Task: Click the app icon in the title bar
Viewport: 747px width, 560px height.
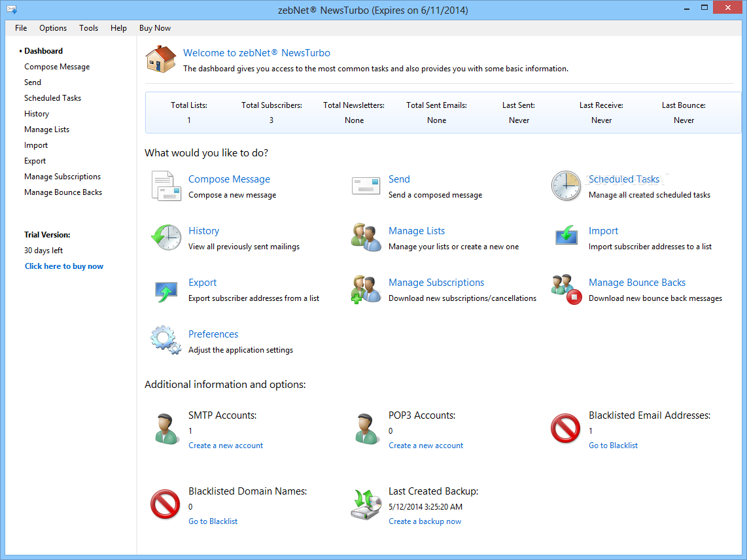Action: point(12,9)
